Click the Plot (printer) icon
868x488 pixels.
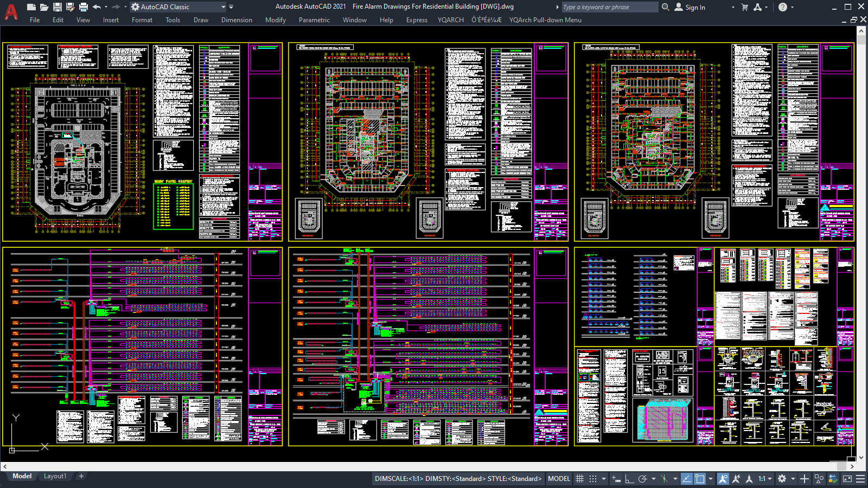pyautogui.click(x=82, y=7)
